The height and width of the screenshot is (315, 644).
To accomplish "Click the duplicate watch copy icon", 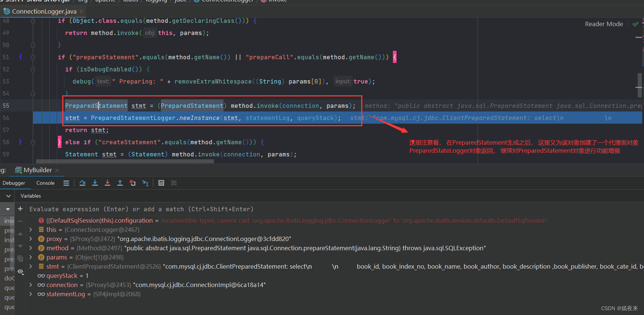I will (x=20, y=259).
